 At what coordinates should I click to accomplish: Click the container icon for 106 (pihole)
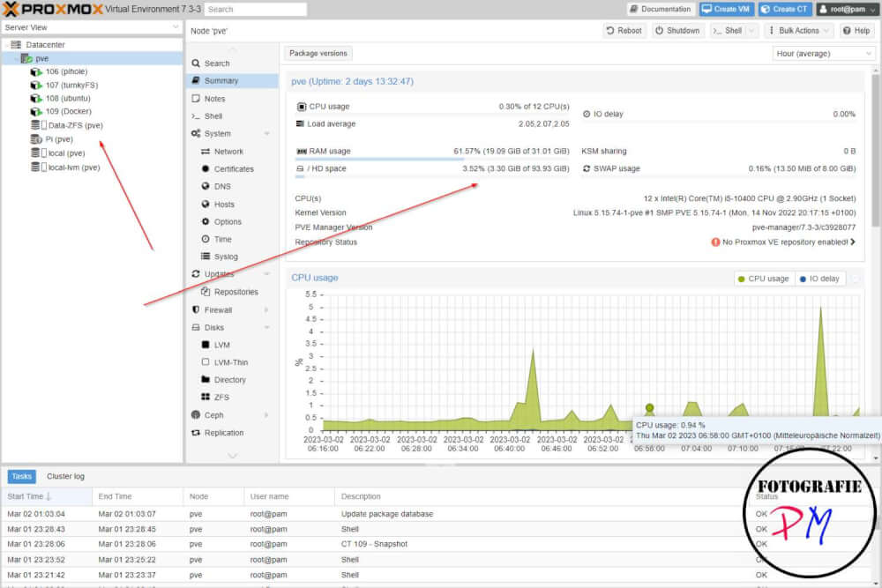(x=36, y=71)
